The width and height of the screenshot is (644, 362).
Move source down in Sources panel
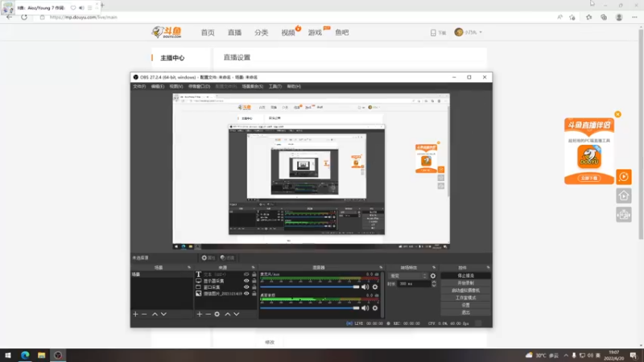[236, 314]
